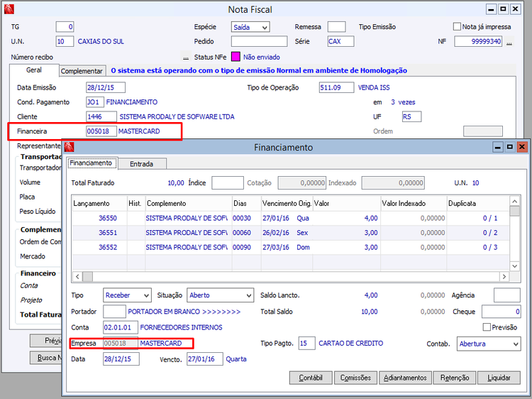Select lançamento row 36551 in the grid

[x=108, y=233]
